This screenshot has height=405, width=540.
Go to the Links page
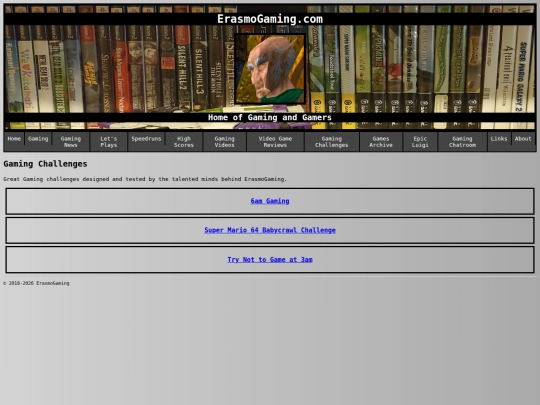pos(499,139)
